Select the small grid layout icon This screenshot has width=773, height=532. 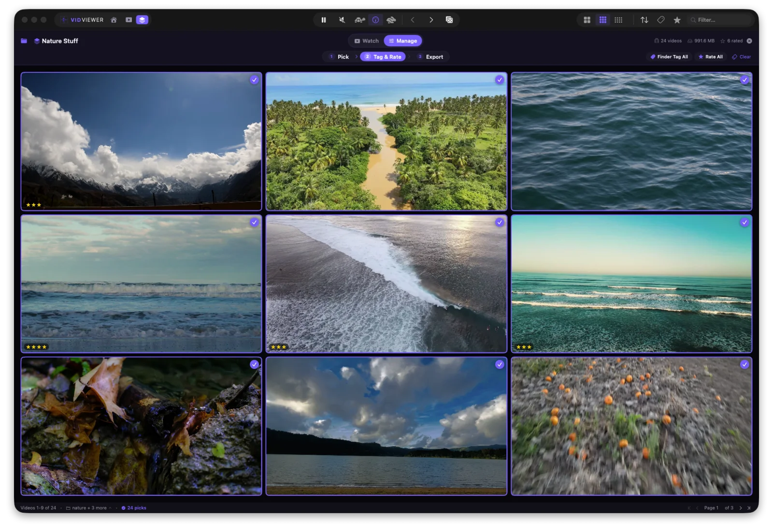click(618, 20)
